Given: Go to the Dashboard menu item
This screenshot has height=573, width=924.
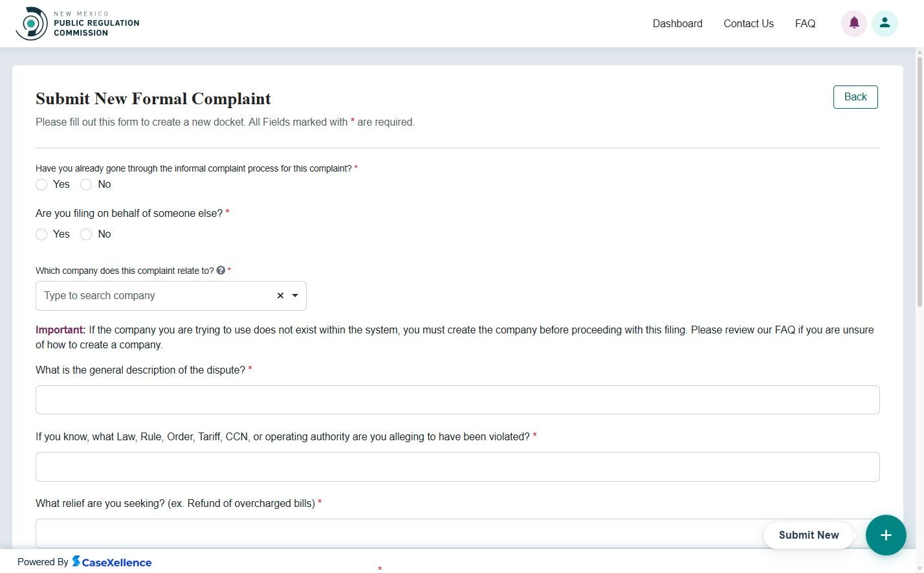Looking at the screenshot, I should click(677, 23).
